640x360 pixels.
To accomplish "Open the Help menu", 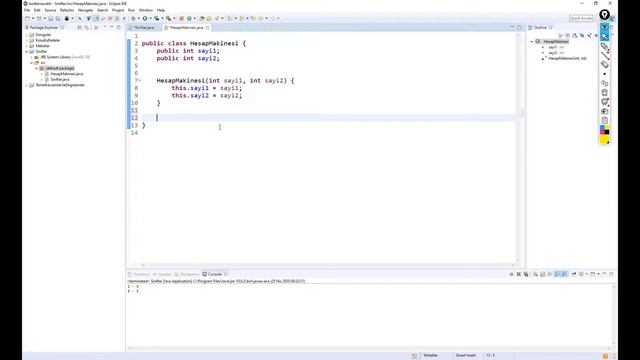I will click(161, 10).
